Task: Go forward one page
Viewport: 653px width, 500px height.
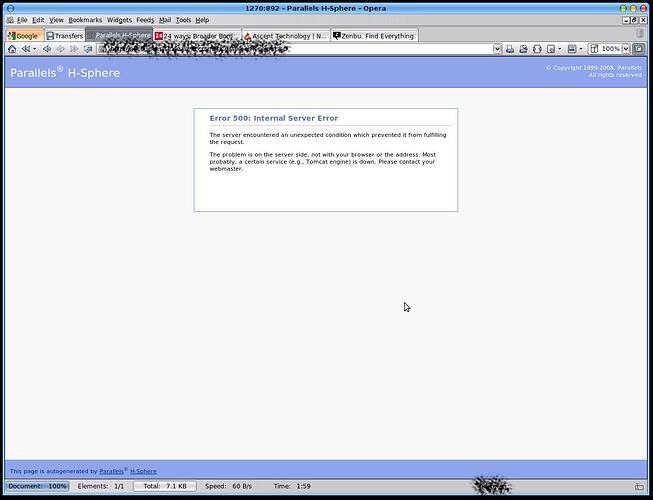Action: click(x=60, y=49)
